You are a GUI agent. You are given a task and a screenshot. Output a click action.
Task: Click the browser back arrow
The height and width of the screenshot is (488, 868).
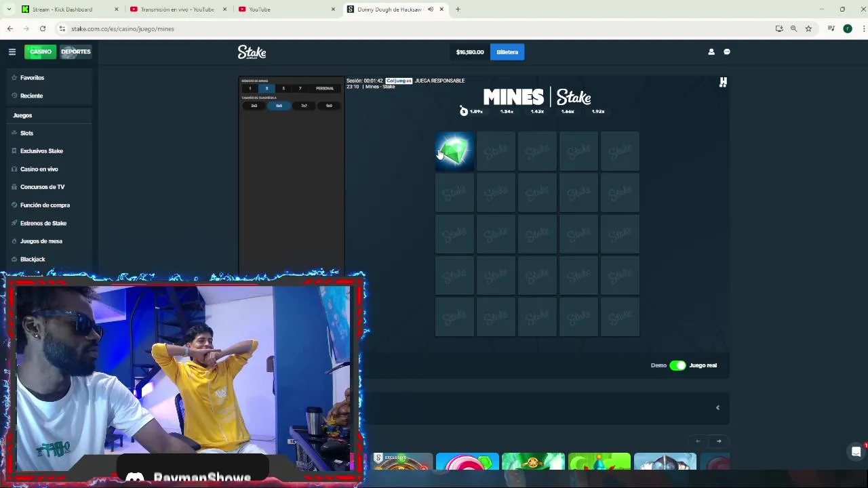(10, 28)
